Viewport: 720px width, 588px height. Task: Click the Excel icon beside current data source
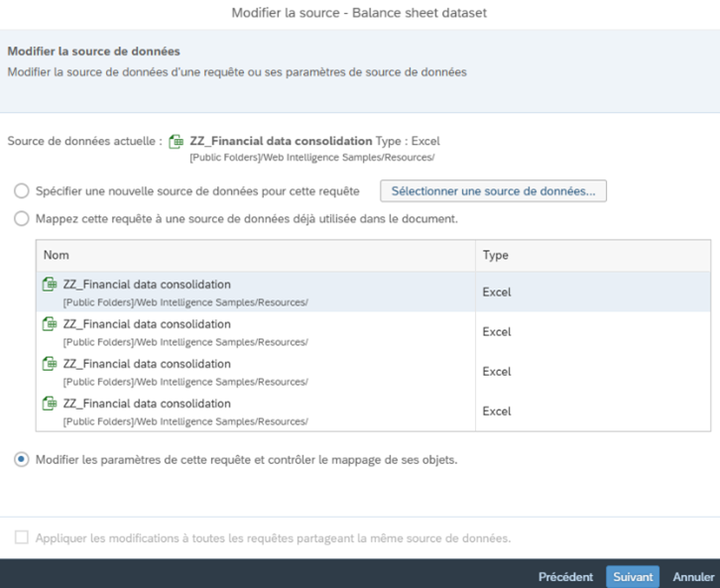[x=176, y=142]
